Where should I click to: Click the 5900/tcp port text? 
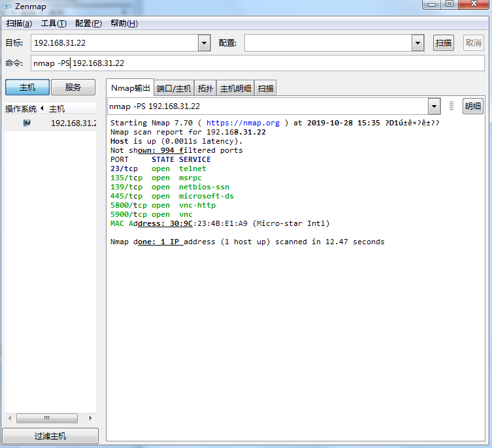pos(129,214)
